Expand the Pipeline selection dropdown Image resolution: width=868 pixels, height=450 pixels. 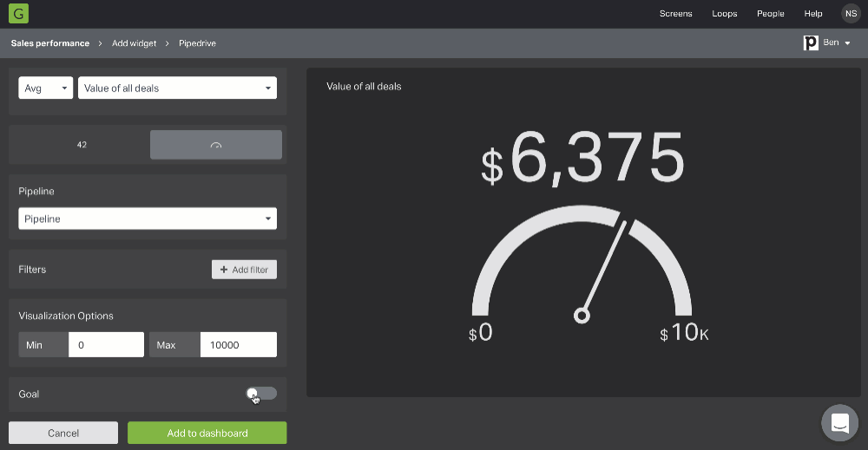click(148, 218)
